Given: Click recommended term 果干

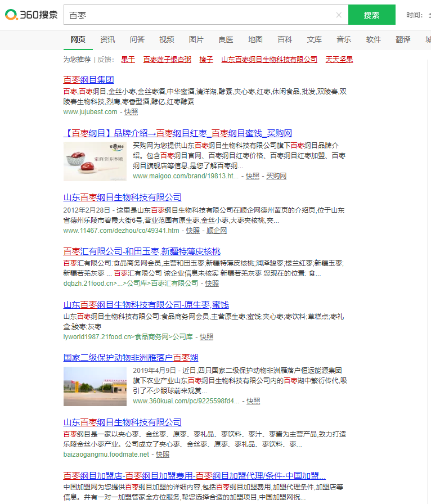Looking at the screenshot, I should coord(128,60).
